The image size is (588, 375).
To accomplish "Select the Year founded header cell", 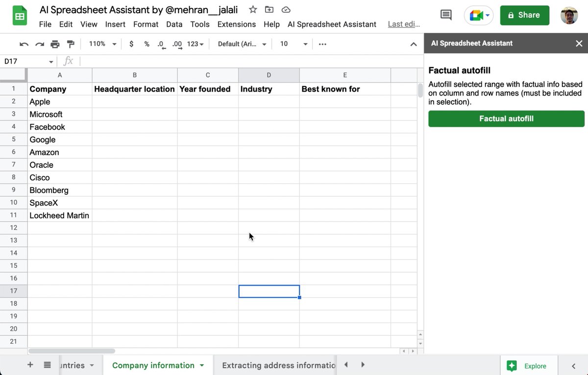I will pyautogui.click(x=208, y=89).
